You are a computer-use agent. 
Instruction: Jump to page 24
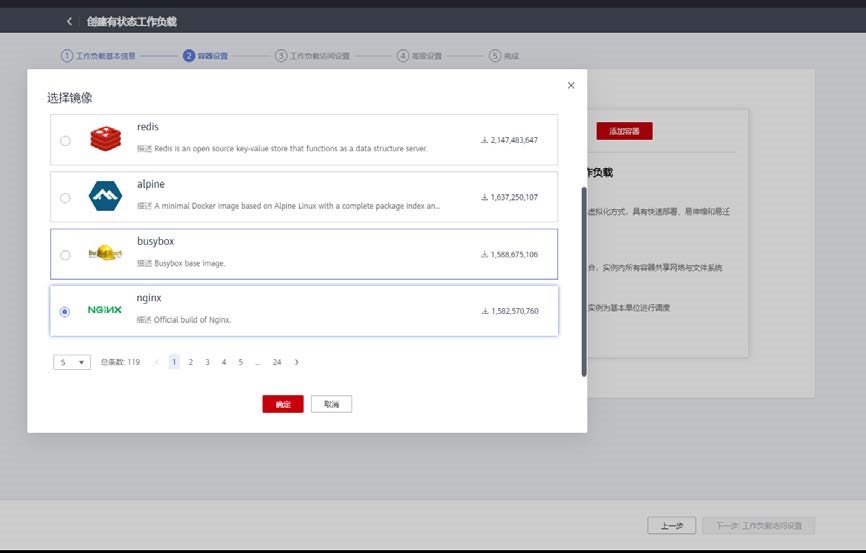(x=277, y=362)
